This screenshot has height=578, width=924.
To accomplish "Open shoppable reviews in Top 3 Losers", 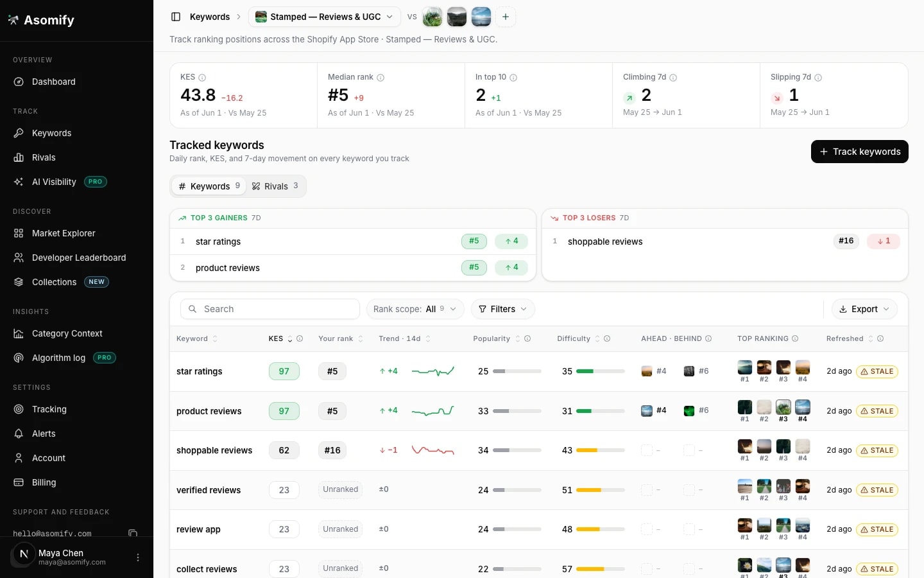I will pos(725,241).
